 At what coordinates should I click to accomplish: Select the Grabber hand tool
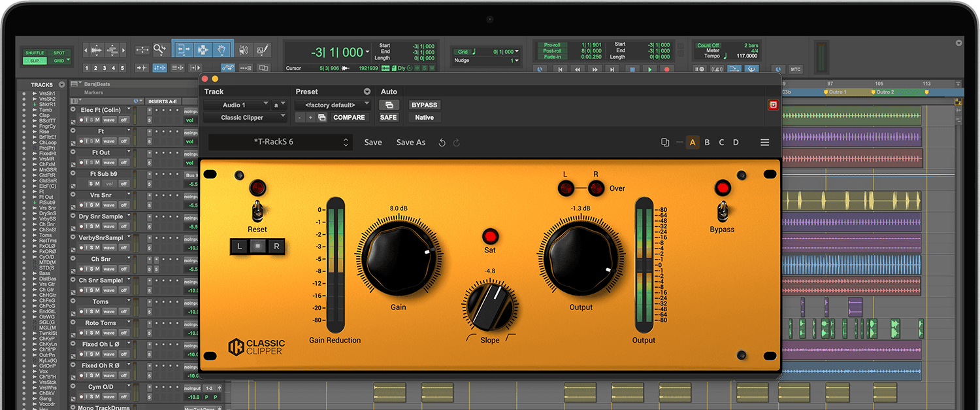222,50
